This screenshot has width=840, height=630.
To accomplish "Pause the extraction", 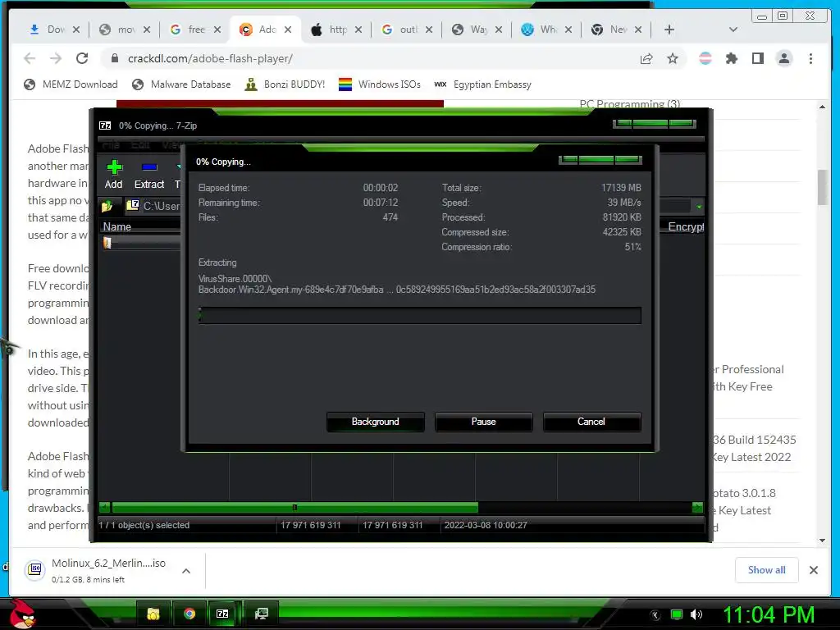I will [x=483, y=422].
